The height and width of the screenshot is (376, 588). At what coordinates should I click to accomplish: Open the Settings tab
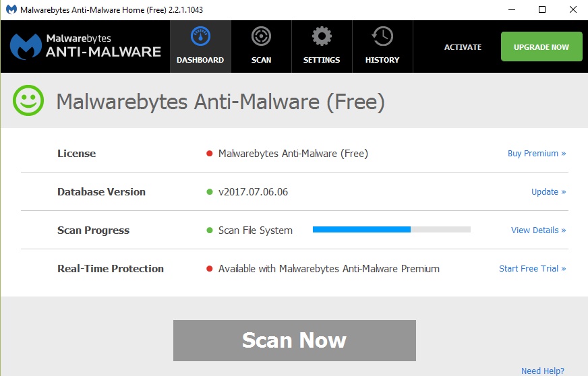click(322, 46)
